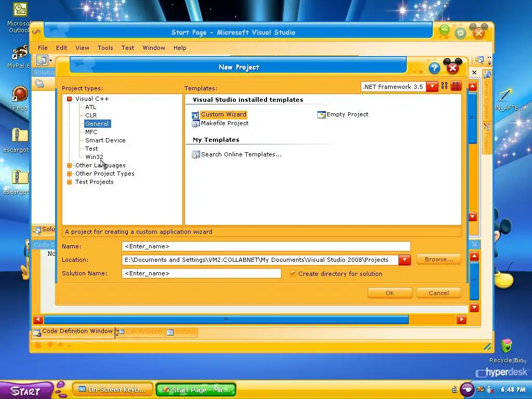Toggle Create directory for solution checkbox
532x399 pixels.
pyautogui.click(x=293, y=274)
